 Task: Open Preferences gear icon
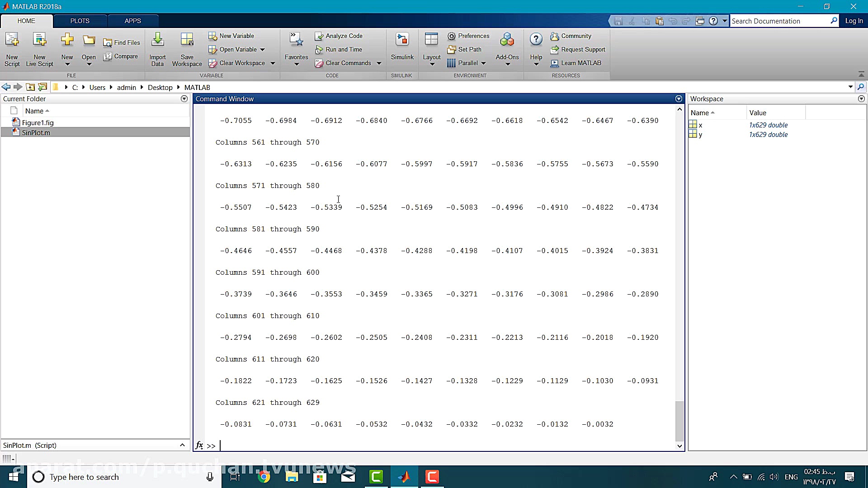452,36
